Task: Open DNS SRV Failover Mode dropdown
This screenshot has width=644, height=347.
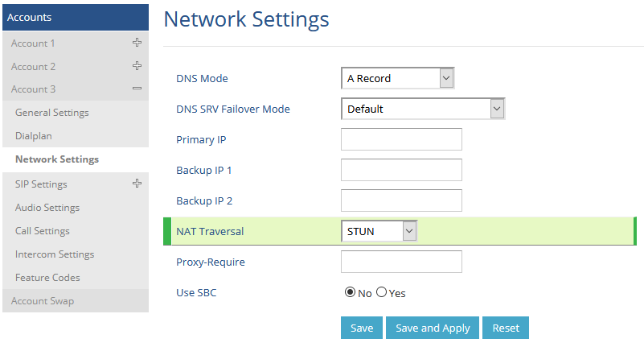Action: (x=423, y=109)
